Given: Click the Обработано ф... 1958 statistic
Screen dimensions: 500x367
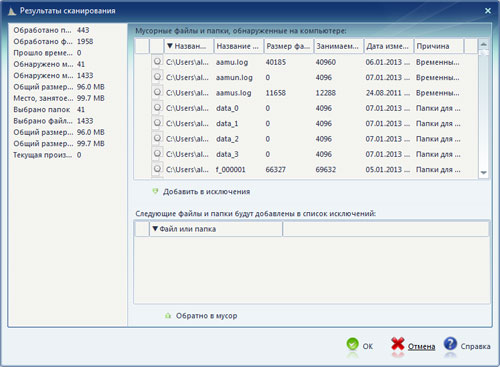Looking at the screenshot, I should point(53,41).
